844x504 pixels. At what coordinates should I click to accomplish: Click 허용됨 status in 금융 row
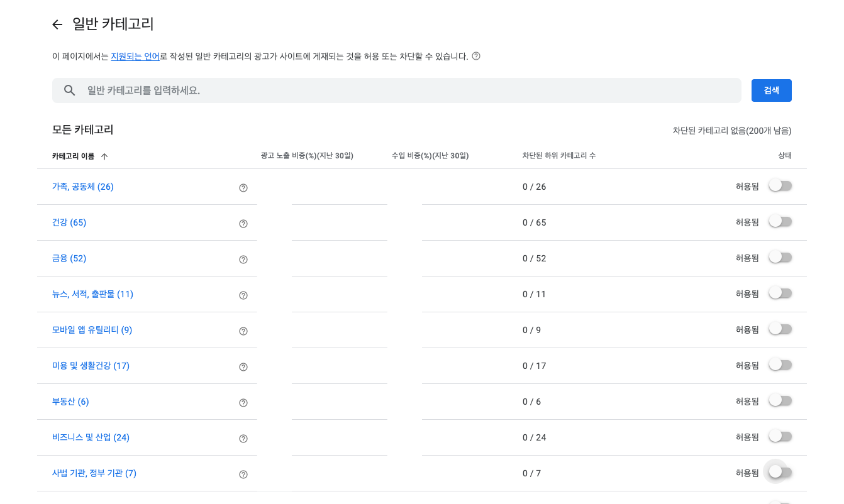747,258
